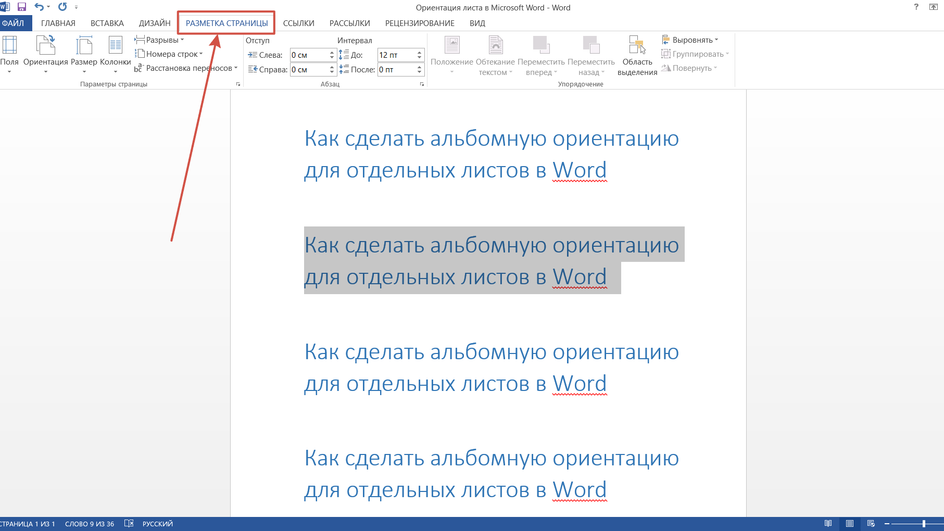Switch to the ССЫЛКИ tab
Screen dimensions: 944x531
(x=299, y=23)
